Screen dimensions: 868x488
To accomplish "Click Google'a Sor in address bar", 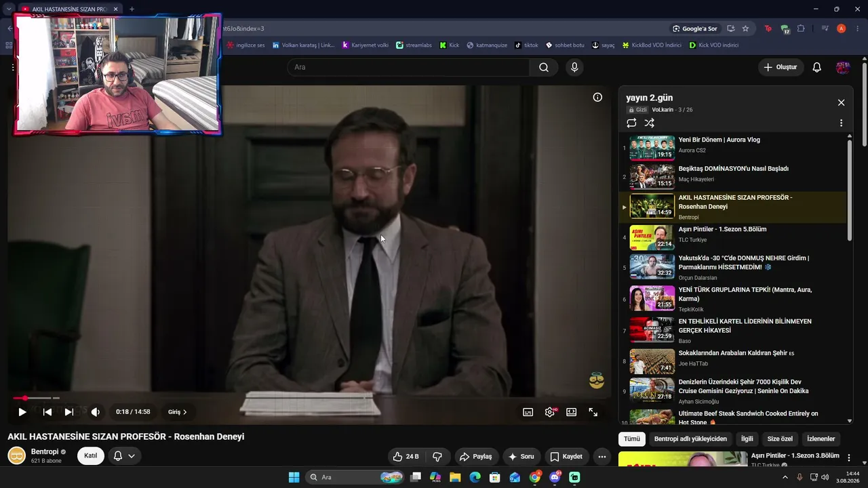I will point(694,28).
